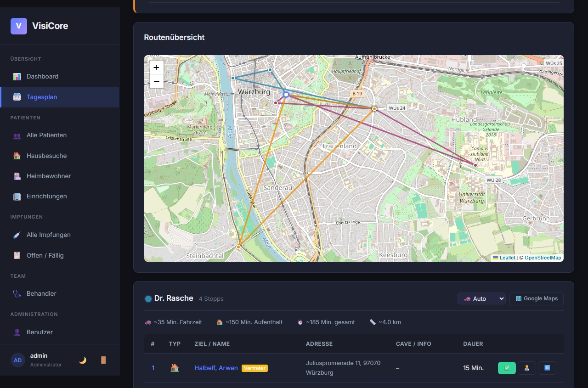Open patient link Halbelf, Arwen
The image size is (588, 388).
point(216,368)
